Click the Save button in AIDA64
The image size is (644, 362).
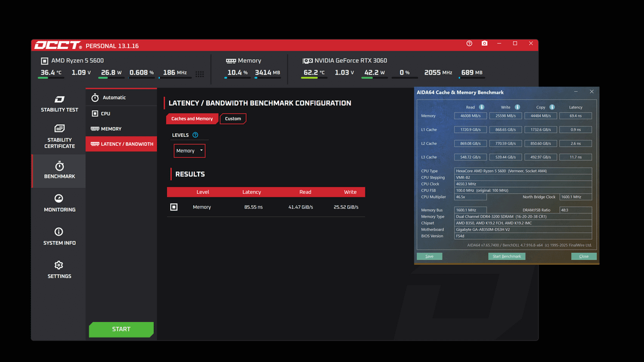tap(429, 256)
